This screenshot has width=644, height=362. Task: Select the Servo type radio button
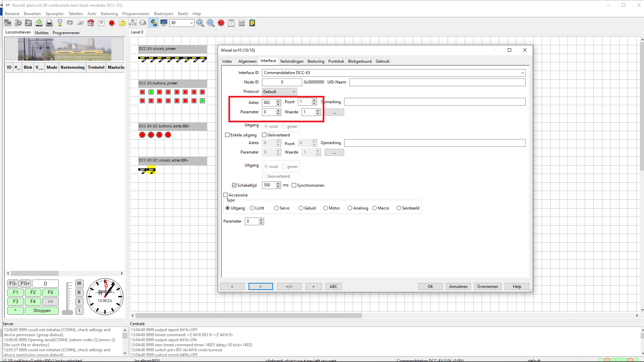[x=276, y=208]
